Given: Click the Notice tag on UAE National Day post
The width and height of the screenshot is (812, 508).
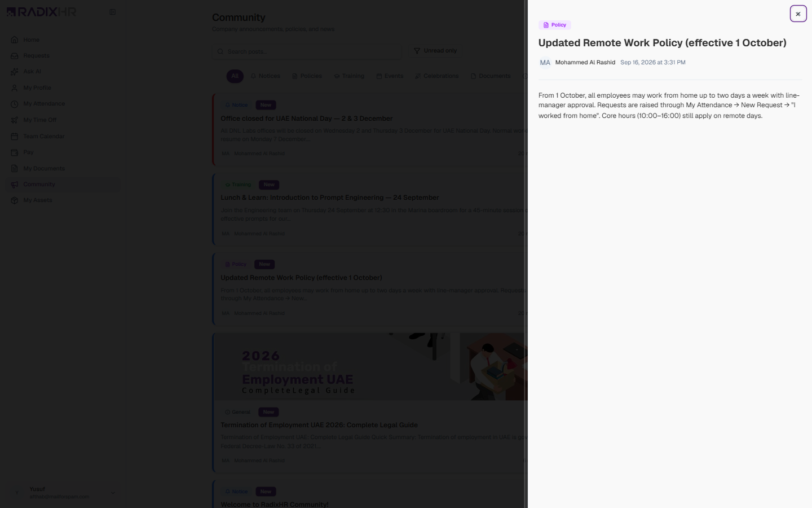Looking at the screenshot, I should (236, 105).
